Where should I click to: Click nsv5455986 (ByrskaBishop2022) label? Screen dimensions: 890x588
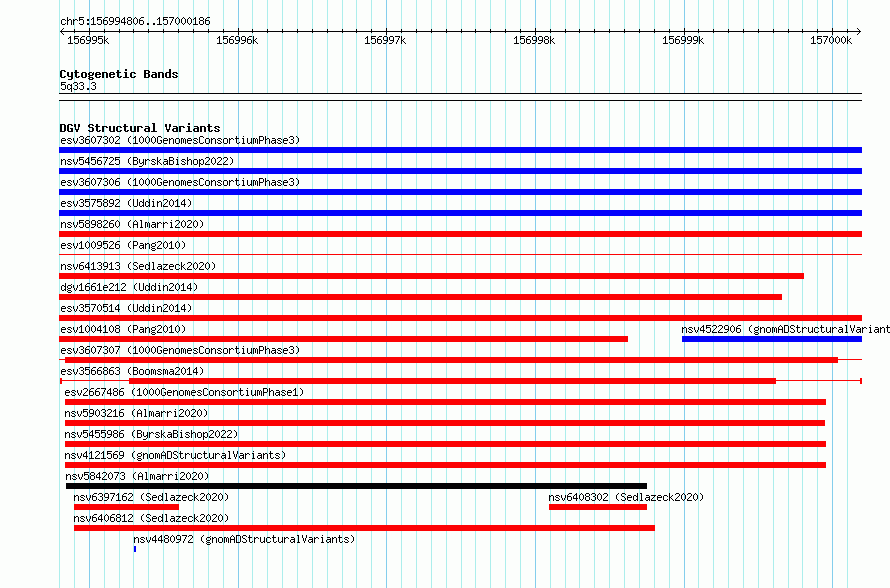151,434
